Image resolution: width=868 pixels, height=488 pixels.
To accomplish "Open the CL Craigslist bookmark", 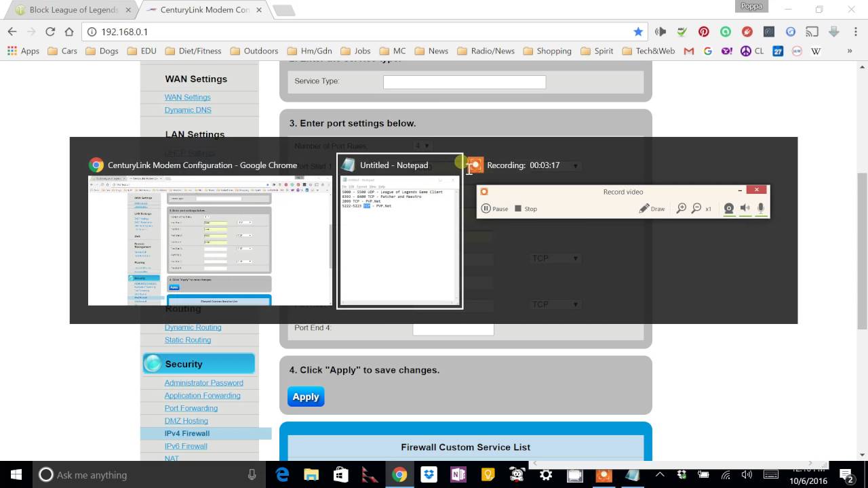I will (x=751, y=51).
